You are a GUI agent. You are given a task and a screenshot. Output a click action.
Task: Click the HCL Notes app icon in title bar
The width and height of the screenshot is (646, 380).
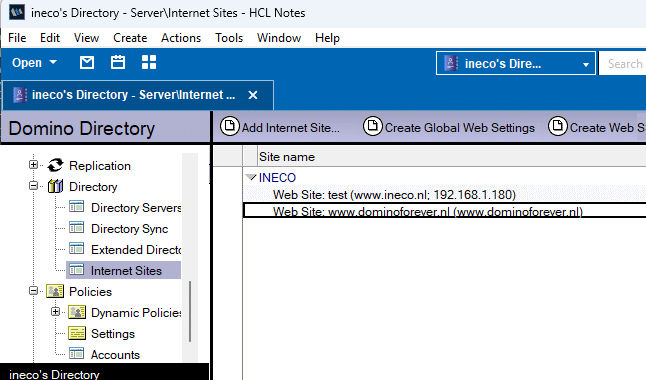17,12
